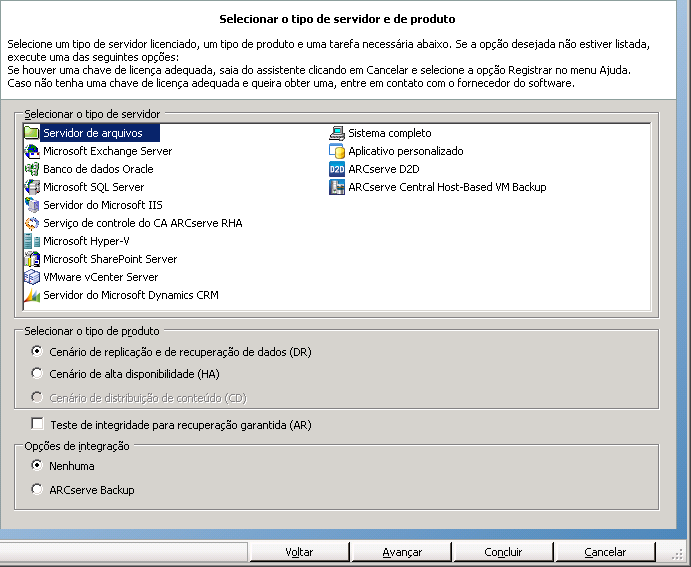The image size is (691, 567).
Task: Choose ARCserve Backup integration option
Action: click(37, 489)
